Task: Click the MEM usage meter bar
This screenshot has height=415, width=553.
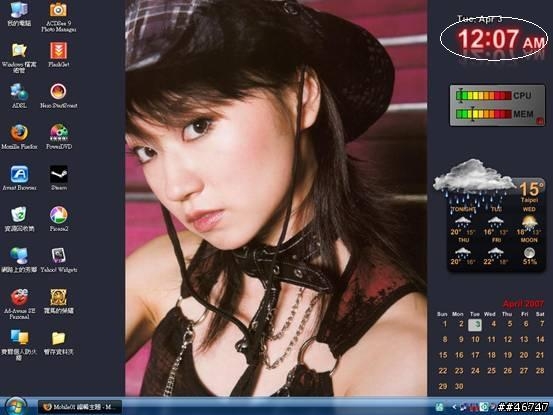Action: click(x=484, y=114)
